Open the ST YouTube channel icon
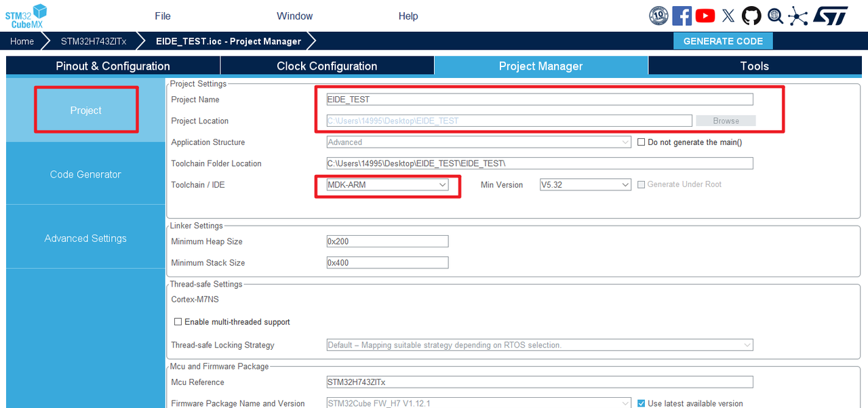 [705, 16]
